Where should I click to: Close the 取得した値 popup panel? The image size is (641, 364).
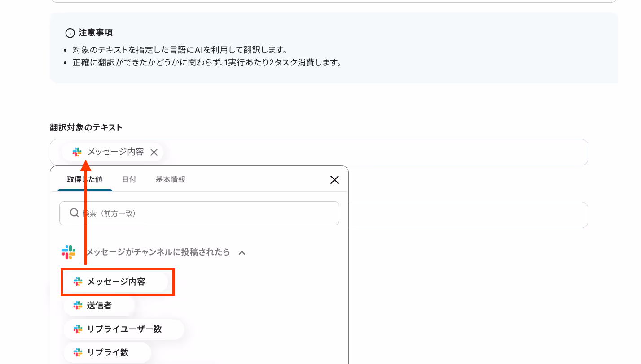pos(334,180)
